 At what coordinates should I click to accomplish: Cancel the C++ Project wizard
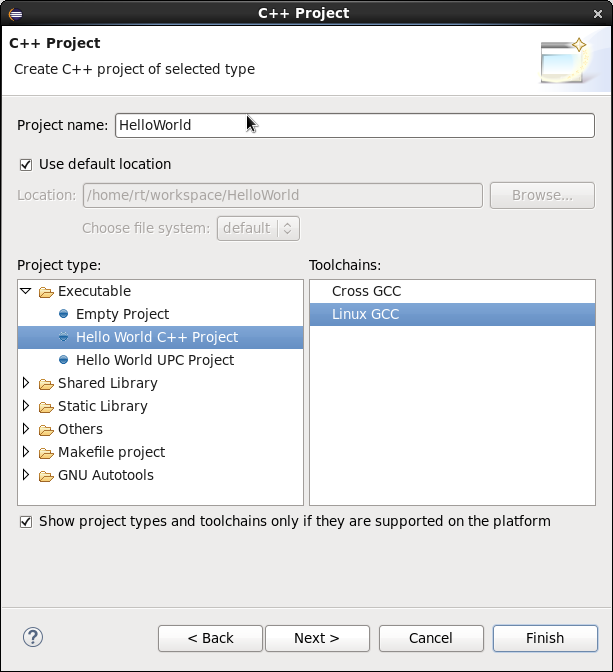click(431, 638)
